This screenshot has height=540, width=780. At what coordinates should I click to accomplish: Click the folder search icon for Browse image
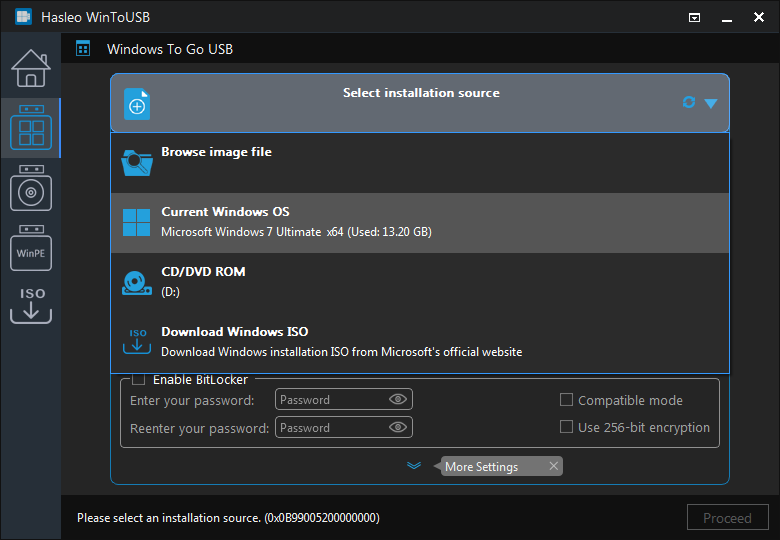137,163
